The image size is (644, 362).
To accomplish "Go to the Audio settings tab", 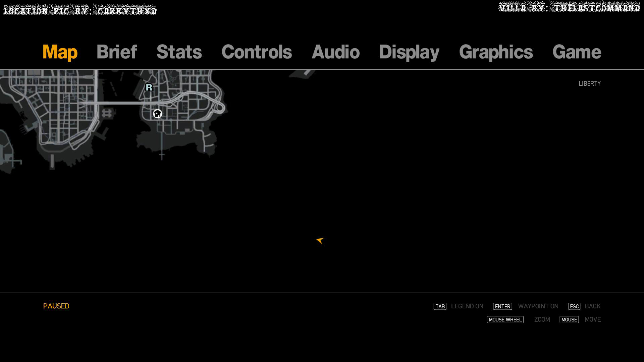I will tap(335, 52).
